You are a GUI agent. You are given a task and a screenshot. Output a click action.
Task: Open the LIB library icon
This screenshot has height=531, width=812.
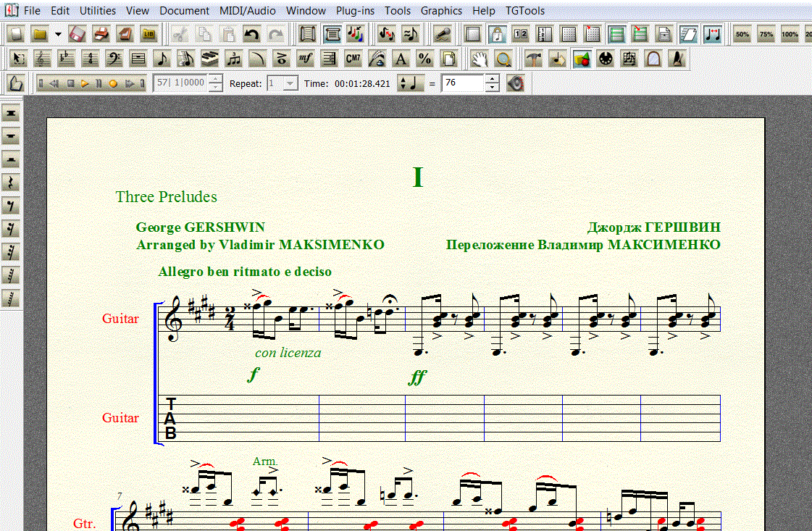(x=149, y=34)
